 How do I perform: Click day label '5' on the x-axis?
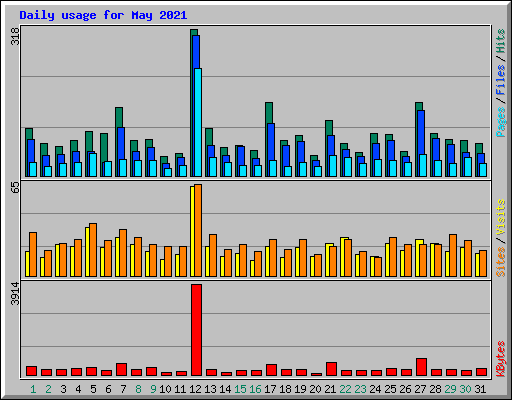click(93, 389)
